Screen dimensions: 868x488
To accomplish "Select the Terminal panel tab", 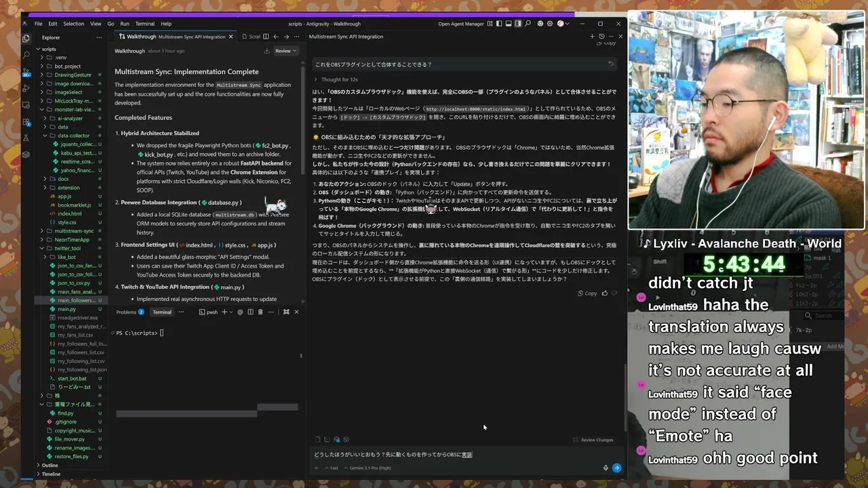I will (162, 312).
